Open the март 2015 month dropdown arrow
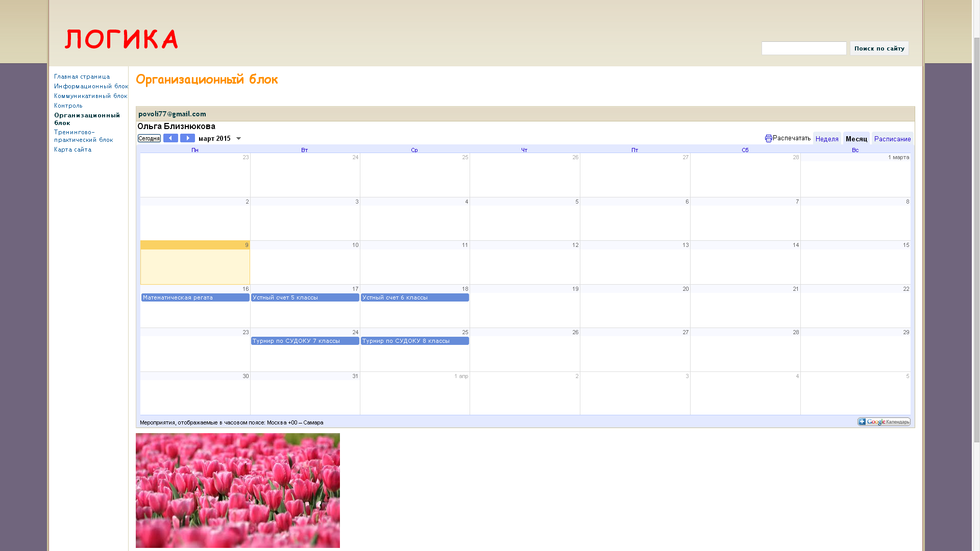This screenshot has width=980, height=551. pos(238,139)
